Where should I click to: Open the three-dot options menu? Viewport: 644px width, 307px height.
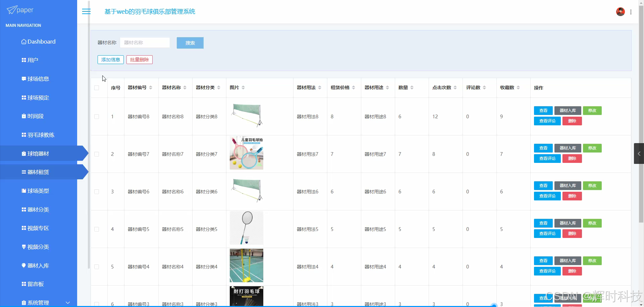(x=631, y=12)
